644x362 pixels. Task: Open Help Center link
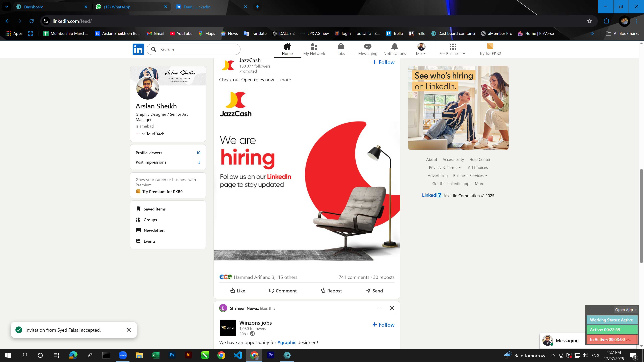point(479,159)
